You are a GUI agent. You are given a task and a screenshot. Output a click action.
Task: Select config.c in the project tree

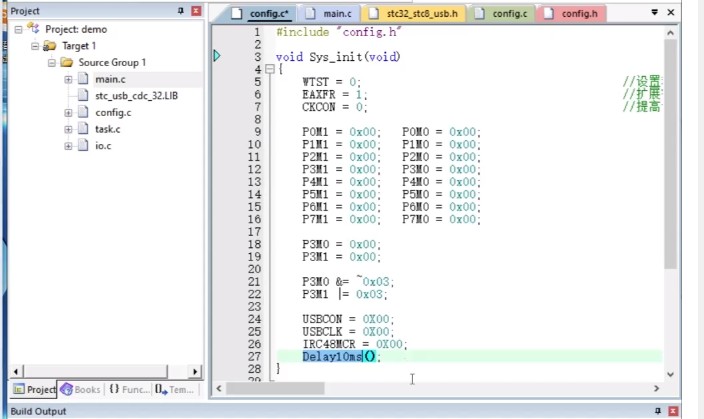[x=113, y=113]
